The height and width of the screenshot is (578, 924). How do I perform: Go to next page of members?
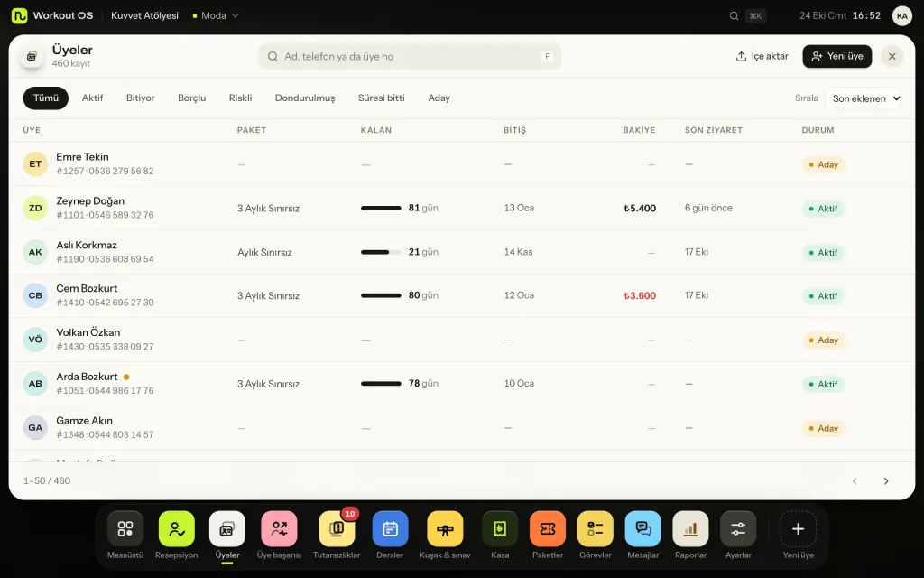click(886, 481)
